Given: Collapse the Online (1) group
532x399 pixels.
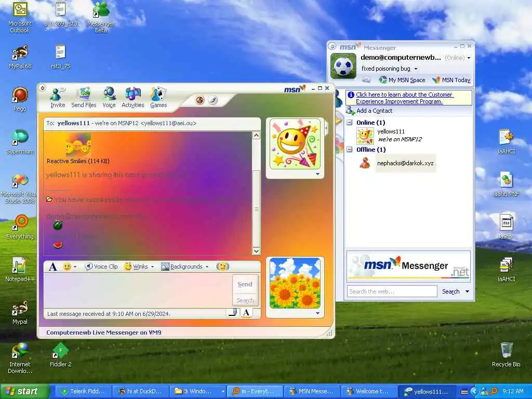Looking at the screenshot, I should (x=350, y=123).
